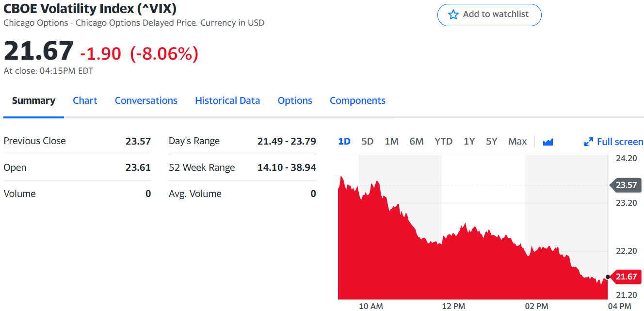Viewport: 644px width, 311px height.
Task: Click the red 21.67 price chart label
Action: pos(625,277)
